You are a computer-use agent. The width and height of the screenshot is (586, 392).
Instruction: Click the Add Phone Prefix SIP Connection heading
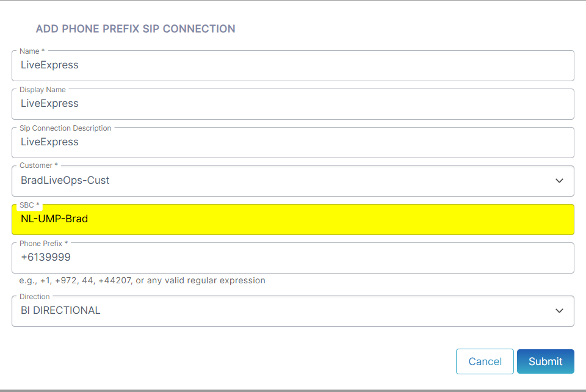(x=136, y=29)
